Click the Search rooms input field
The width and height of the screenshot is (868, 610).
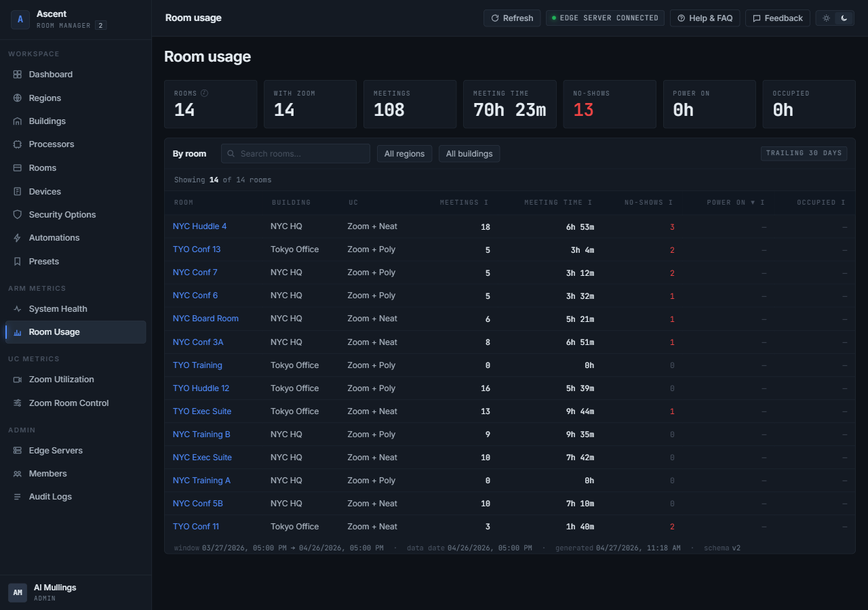pyautogui.click(x=296, y=154)
